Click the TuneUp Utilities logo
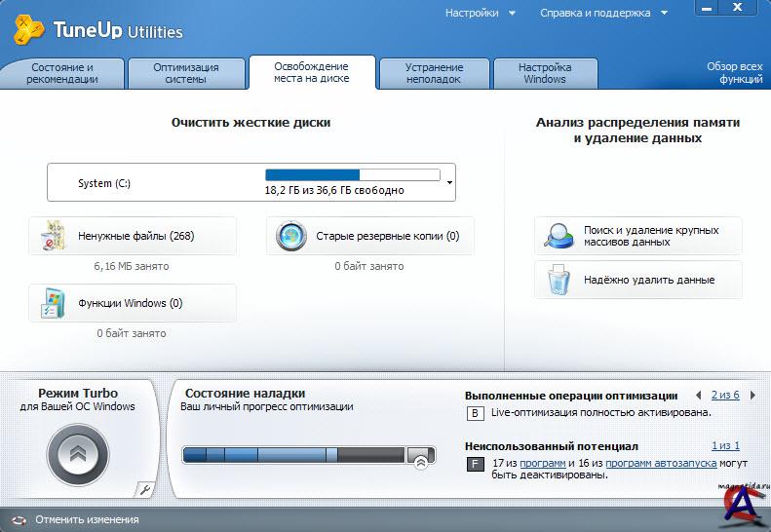 [29, 29]
